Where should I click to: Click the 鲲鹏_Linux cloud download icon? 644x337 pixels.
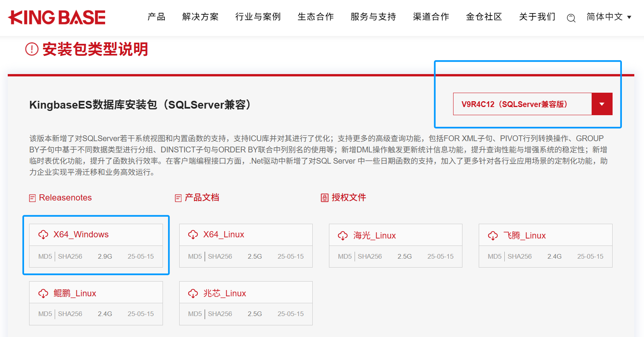pyautogui.click(x=43, y=294)
